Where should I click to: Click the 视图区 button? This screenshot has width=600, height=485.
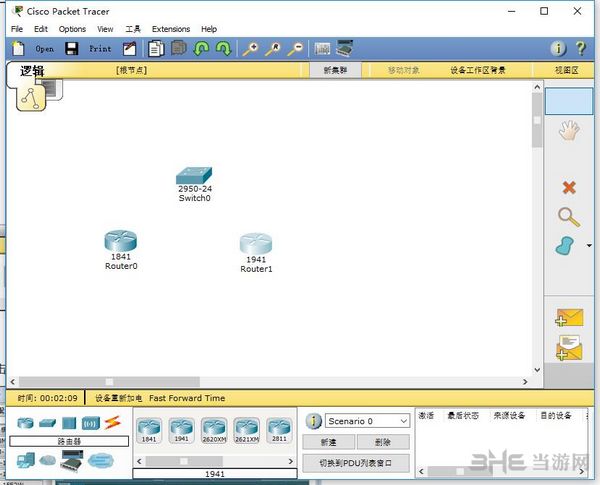pyautogui.click(x=567, y=70)
